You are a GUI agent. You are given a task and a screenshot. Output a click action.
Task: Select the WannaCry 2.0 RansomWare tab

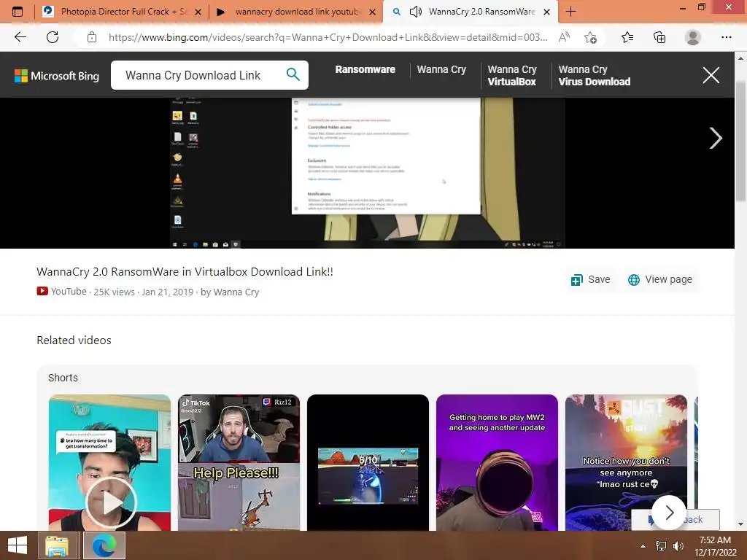tap(470, 12)
